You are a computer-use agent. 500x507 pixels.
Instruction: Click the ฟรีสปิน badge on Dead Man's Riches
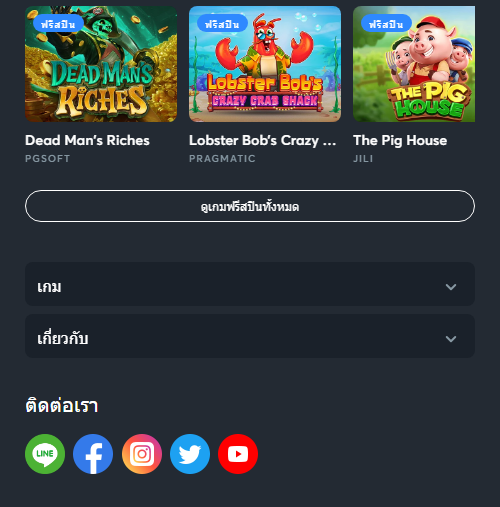click(58, 23)
